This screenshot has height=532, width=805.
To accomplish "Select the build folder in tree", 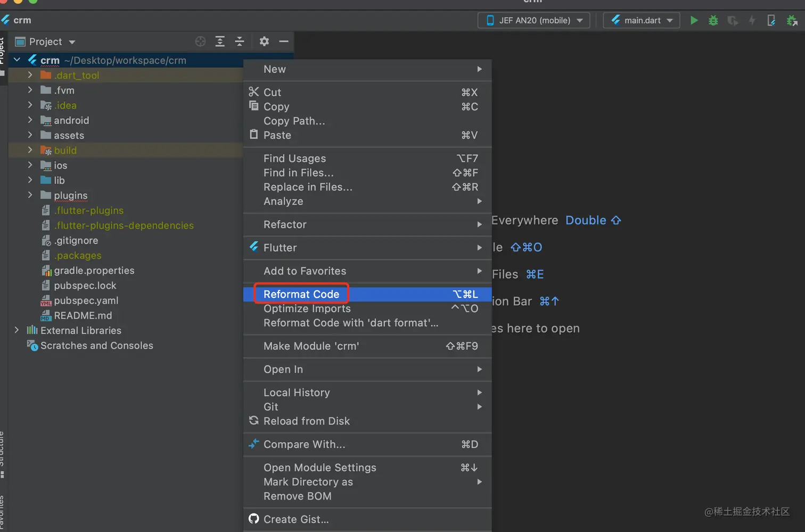I will 65,151.
